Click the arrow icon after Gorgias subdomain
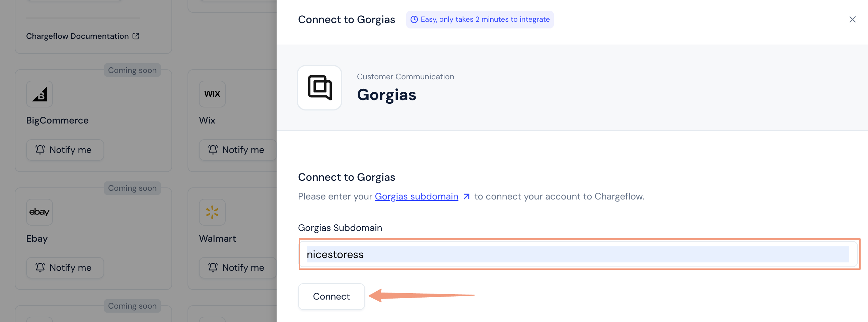 466,196
